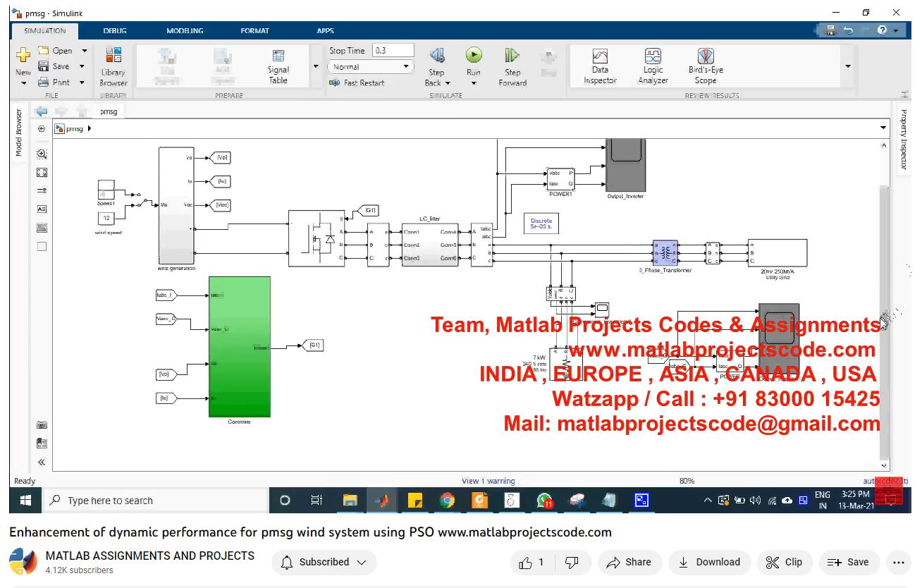Switch to the Modeling tab
Viewport: 922px width, 588px height.
(185, 31)
